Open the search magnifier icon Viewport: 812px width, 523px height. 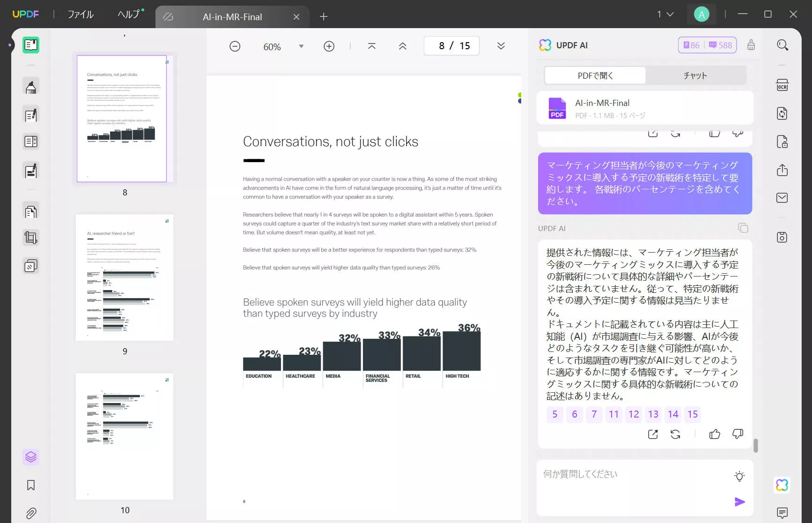[782, 45]
